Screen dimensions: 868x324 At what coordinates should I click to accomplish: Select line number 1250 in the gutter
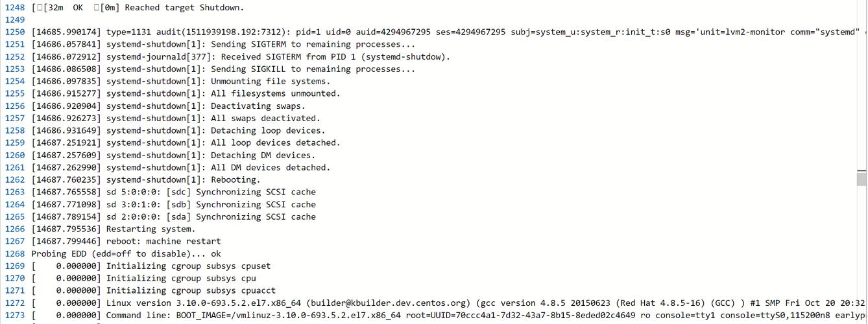click(15, 32)
